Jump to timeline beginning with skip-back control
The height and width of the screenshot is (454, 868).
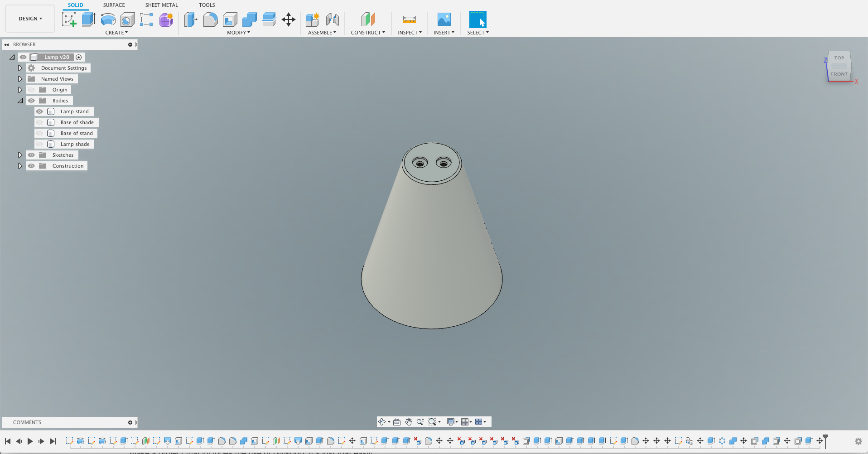[7, 440]
